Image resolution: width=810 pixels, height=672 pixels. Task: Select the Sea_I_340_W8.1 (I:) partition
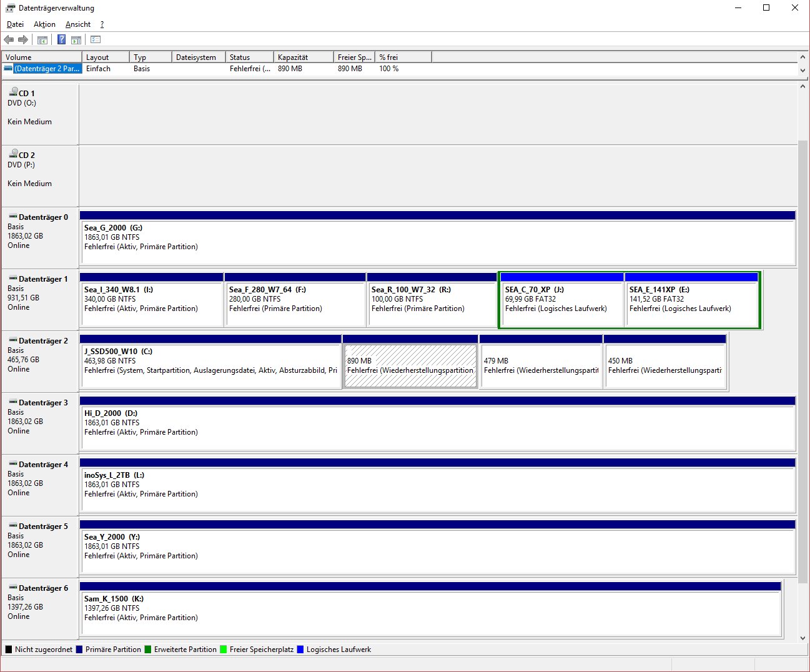coord(152,300)
